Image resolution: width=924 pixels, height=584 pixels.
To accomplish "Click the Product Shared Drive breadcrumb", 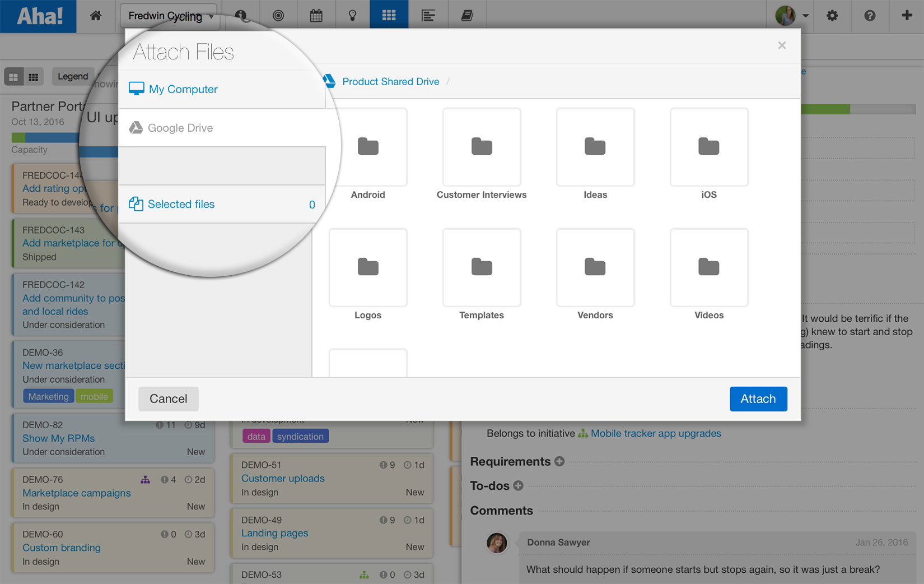I will click(391, 82).
